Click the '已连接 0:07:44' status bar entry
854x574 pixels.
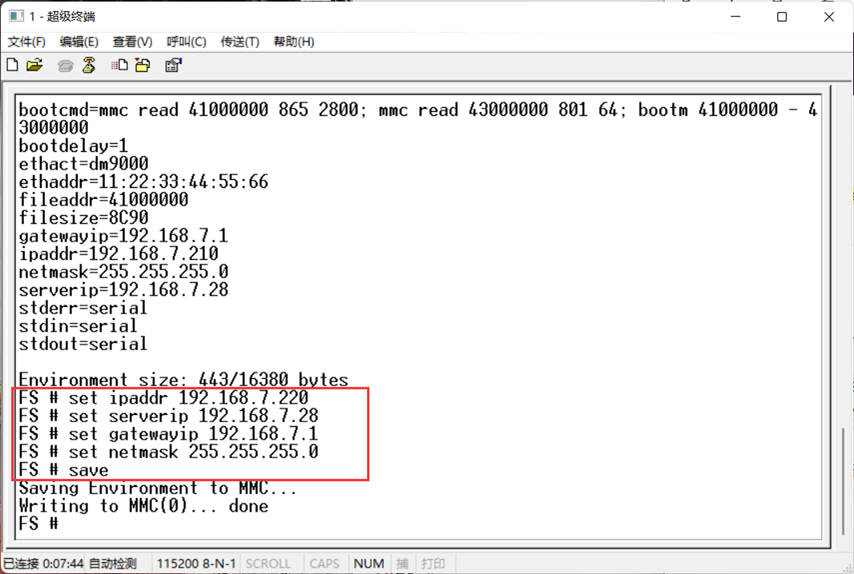(x=44, y=563)
